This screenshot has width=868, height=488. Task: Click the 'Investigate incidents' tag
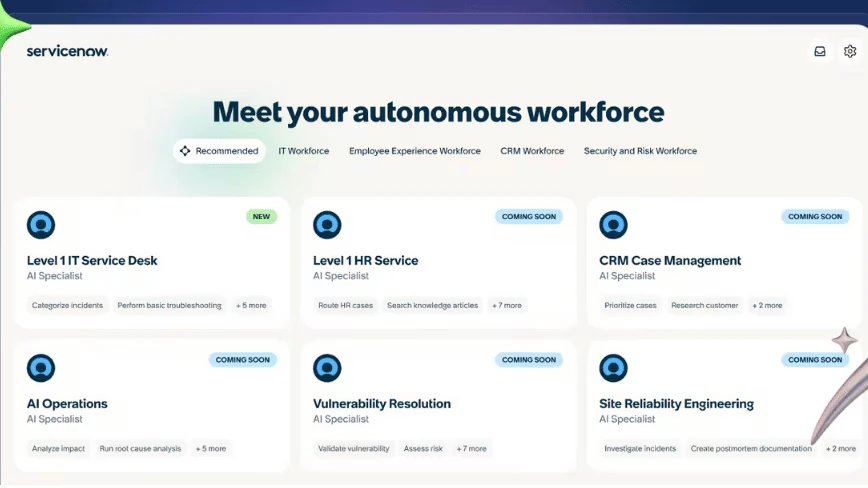[640, 449]
